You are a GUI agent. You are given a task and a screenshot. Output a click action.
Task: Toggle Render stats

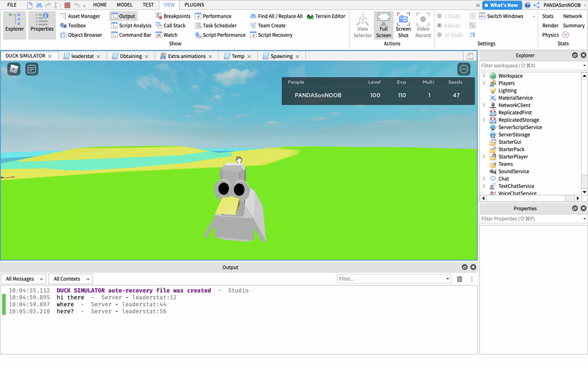click(x=550, y=26)
